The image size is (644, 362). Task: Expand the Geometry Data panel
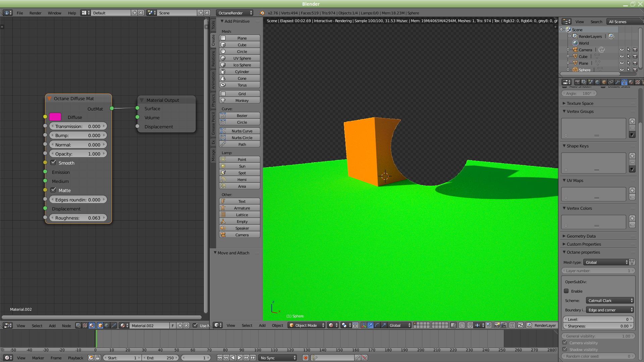click(581, 236)
